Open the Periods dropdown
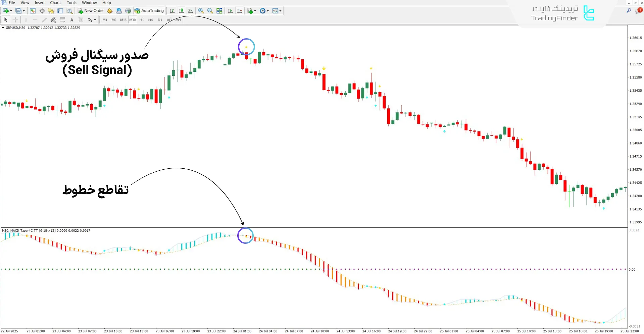The height and width of the screenshot is (334, 644). point(264,11)
